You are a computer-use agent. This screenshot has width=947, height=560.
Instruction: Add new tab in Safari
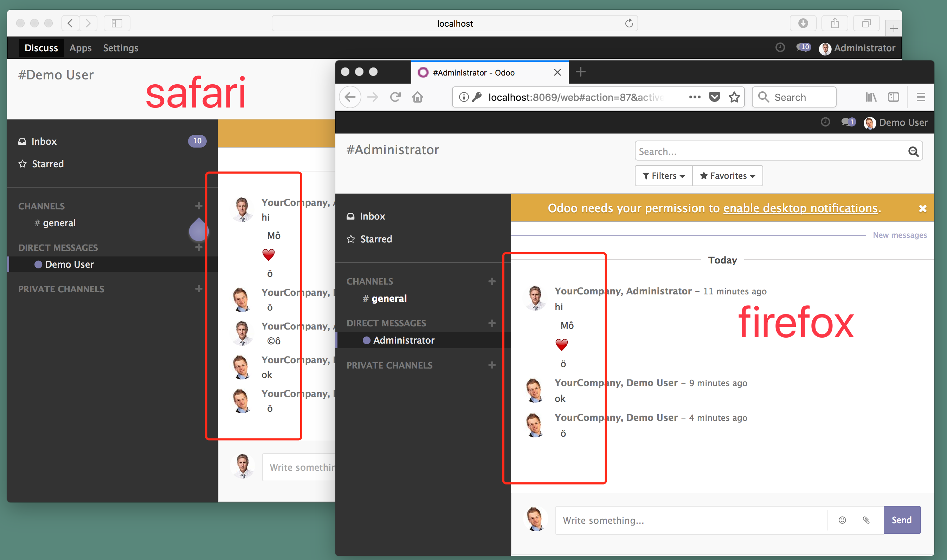coord(893,28)
